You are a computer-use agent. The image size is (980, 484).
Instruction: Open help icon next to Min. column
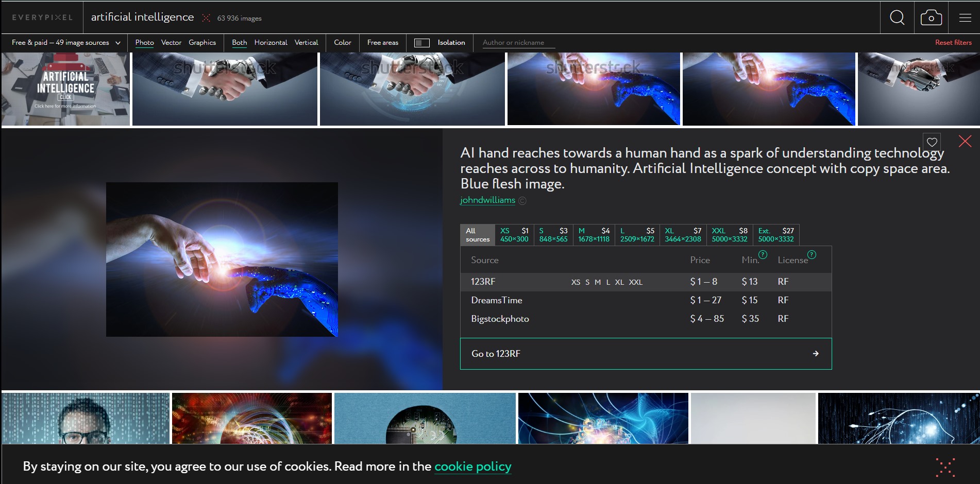(x=763, y=254)
